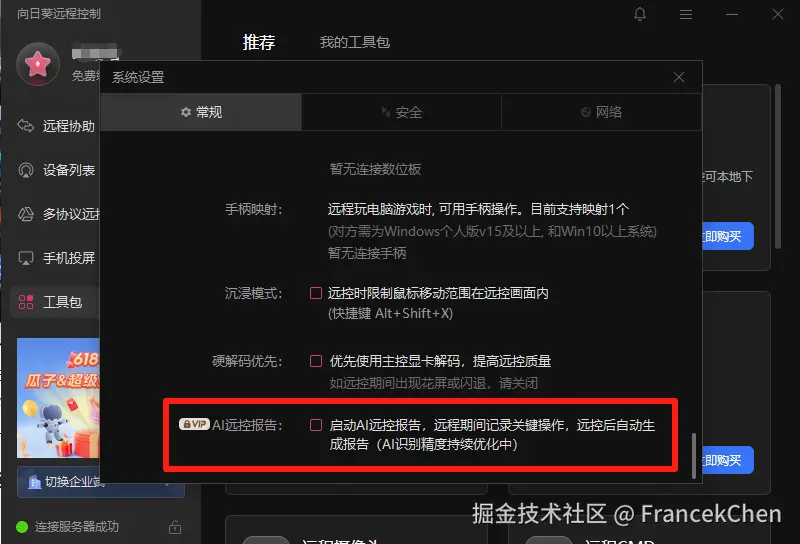Click the green connection status dot
Viewport: 800px width, 544px height.
point(22,527)
